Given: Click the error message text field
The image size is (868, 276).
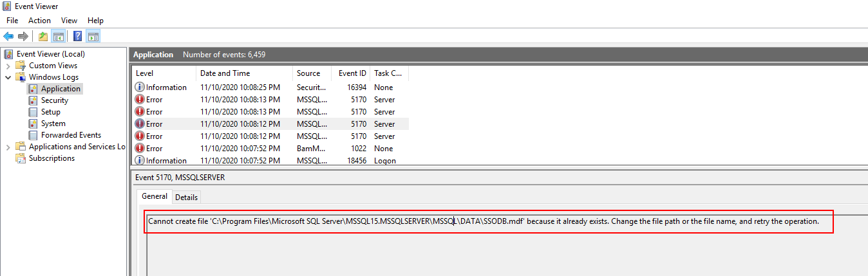Looking at the screenshot, I should pos(483,221).
